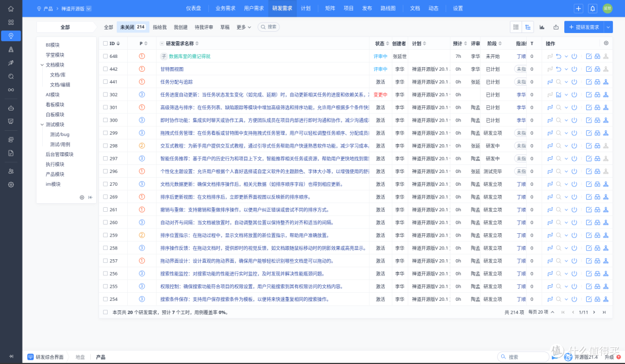This screenshot has height=364, width=625.
Task: Collapse the 测试模块 tree node
Action: click(42, 124)
